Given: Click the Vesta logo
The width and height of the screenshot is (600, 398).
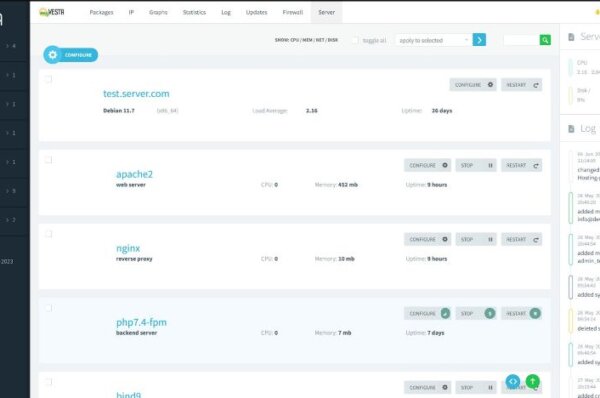Looking at the screenshot, I should (x=52, y=12).
